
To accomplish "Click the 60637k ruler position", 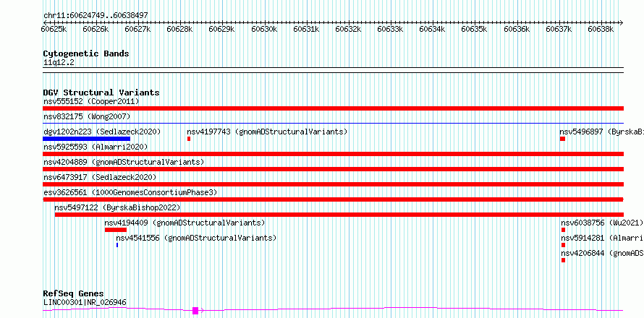I will (559, 29).
